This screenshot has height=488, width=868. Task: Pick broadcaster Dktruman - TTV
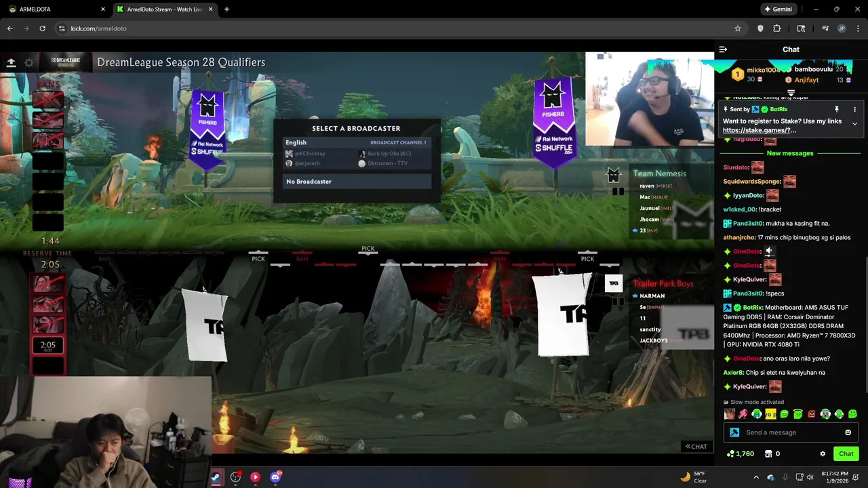pyautogui.click(x=383, y=163)
